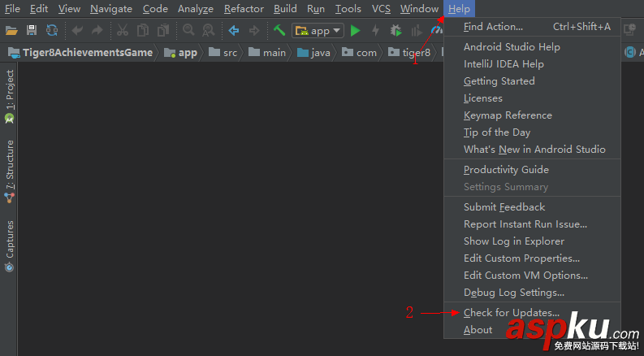Open the Analyze menu

(x=196, y=9)
